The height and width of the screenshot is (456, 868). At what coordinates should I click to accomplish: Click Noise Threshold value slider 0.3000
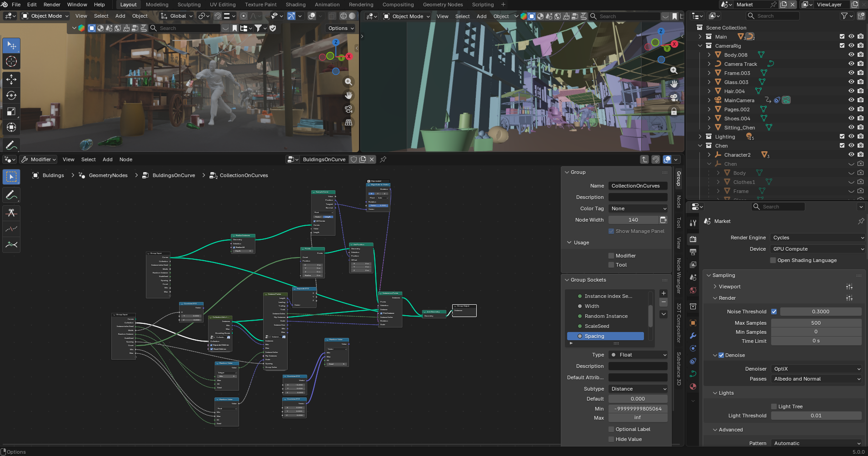[821, 312]
